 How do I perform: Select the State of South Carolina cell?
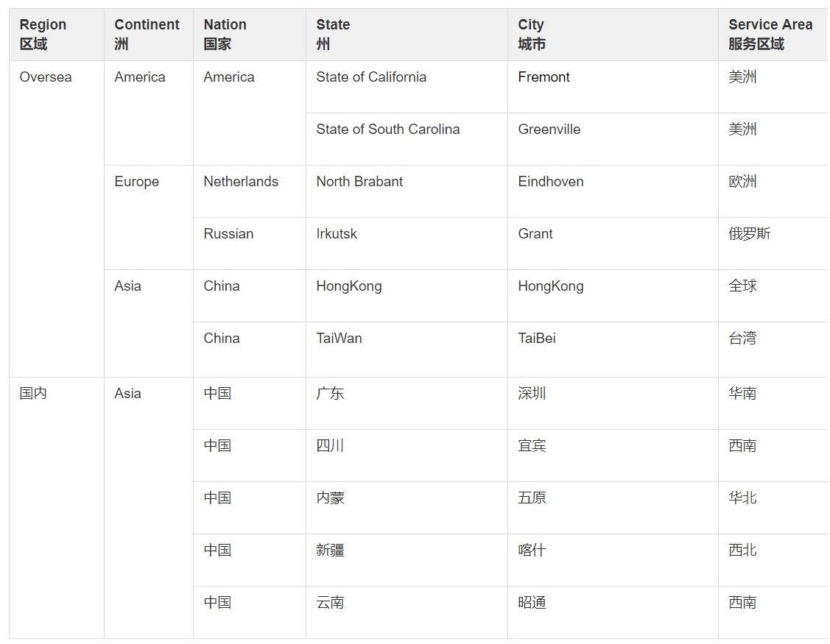point(407,139)
